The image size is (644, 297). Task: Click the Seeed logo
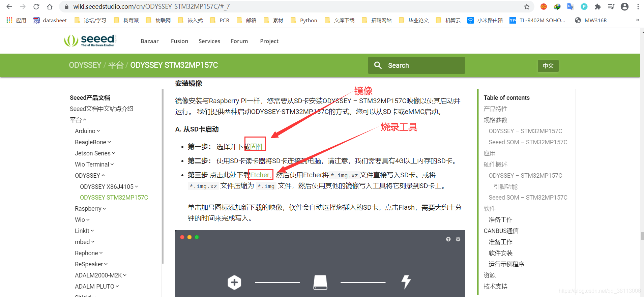tap(90, 41)
